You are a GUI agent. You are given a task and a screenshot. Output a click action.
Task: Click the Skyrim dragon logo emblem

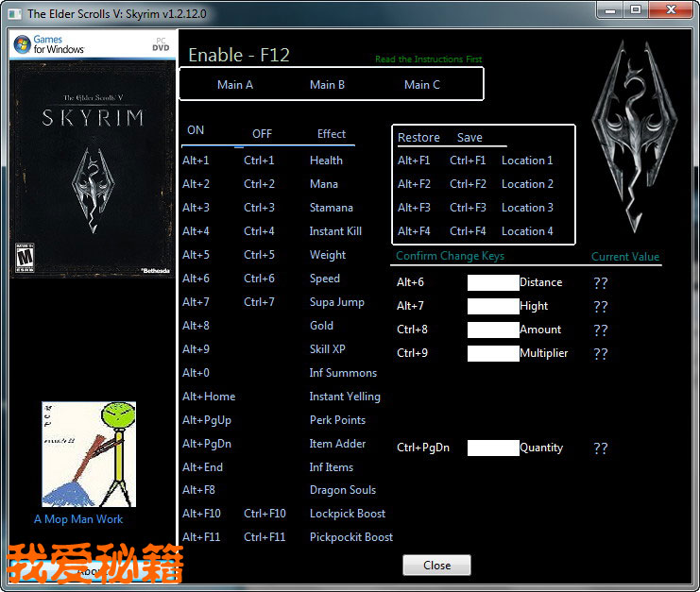(634, 162)
